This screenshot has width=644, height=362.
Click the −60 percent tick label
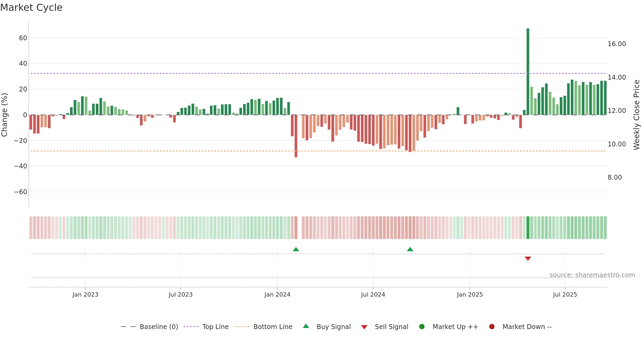(21, 192)
